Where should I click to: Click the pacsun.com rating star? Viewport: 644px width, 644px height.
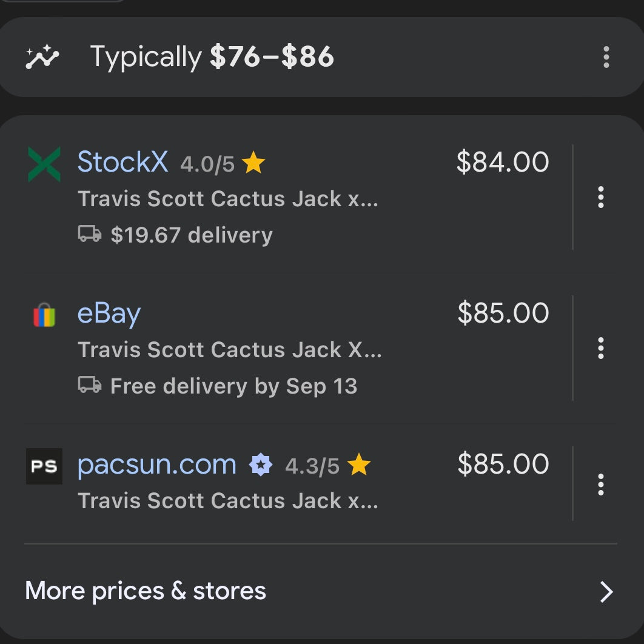click(360, 466)
